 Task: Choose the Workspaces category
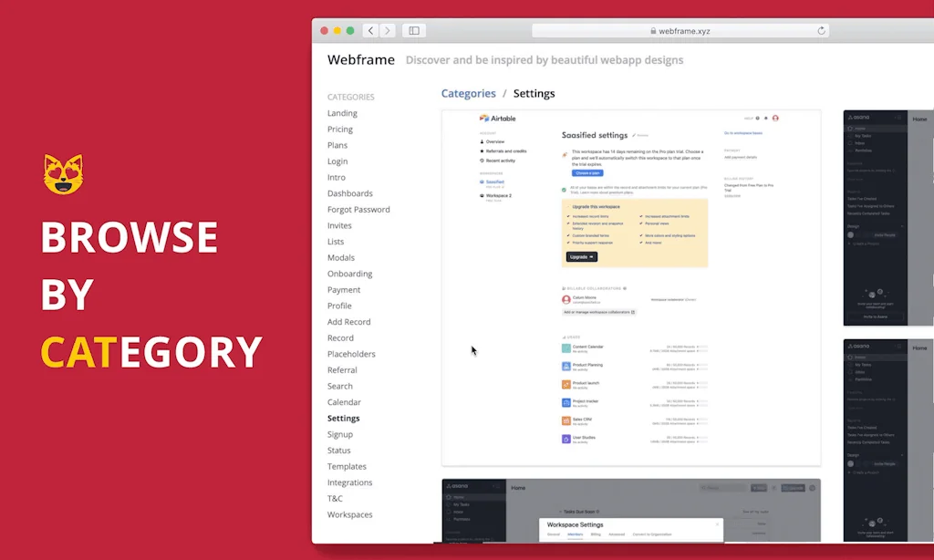tap(349, 515)
